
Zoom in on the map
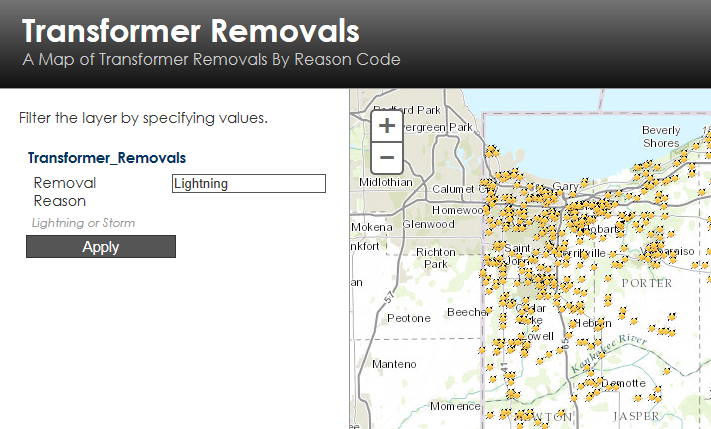(387, 126)
